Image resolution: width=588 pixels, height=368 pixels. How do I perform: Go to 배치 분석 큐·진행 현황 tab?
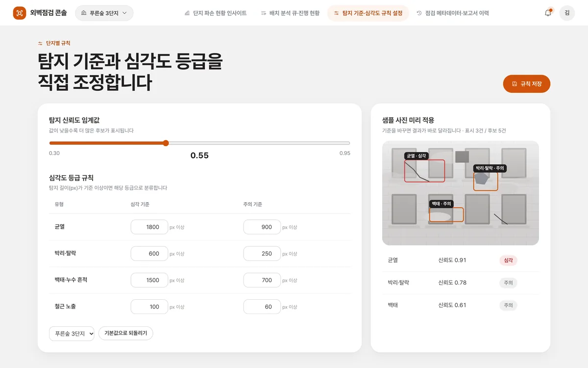coord(290,13)
